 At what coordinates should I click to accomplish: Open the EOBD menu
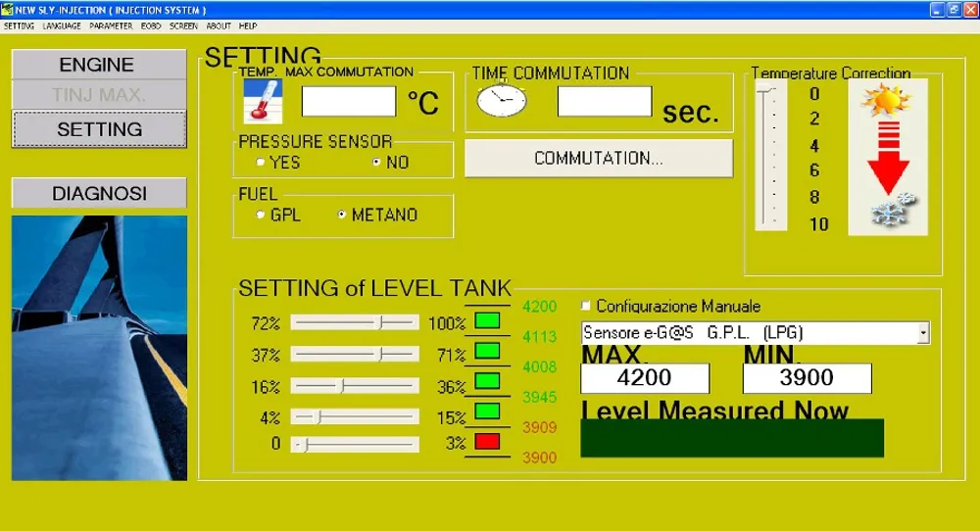(151, 26)
